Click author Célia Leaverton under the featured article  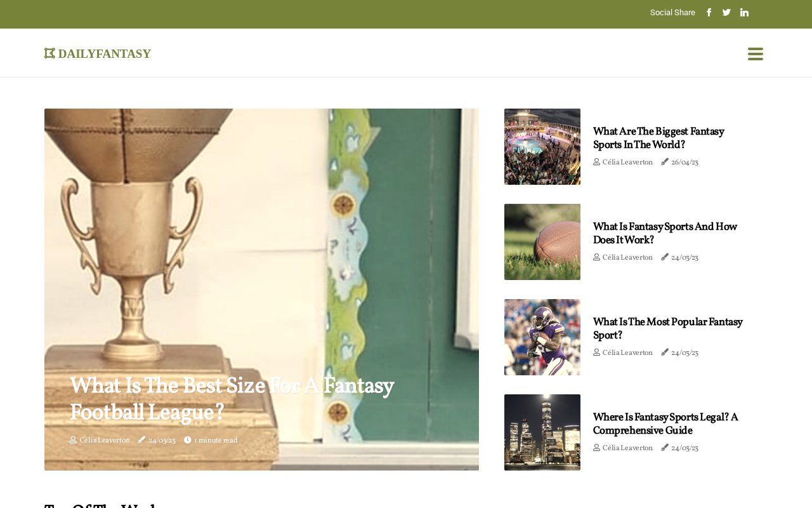tap(105, 441)
